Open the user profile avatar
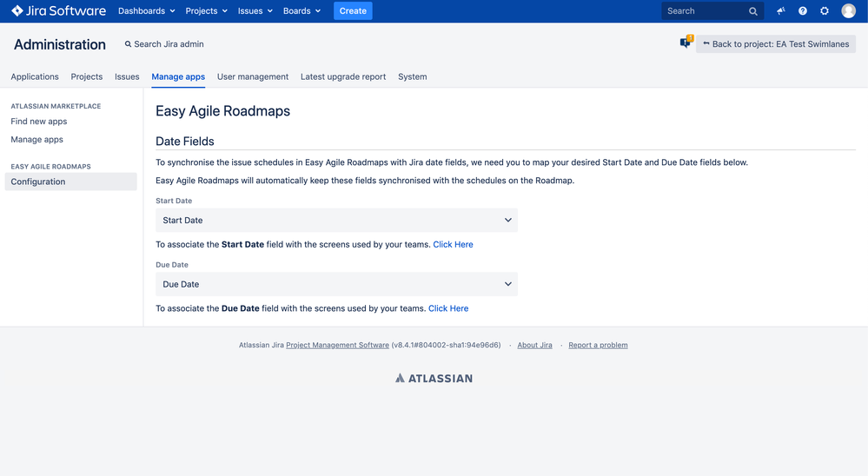The width and height of the screenshot is (868, 476). coord(848,11)
